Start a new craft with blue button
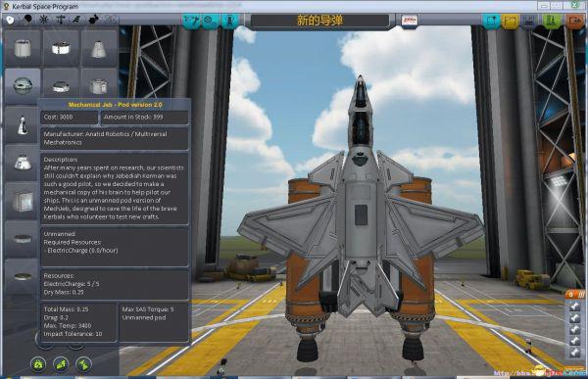The width and height of the screenshot is (588, 379). click(x=491, y=21)
